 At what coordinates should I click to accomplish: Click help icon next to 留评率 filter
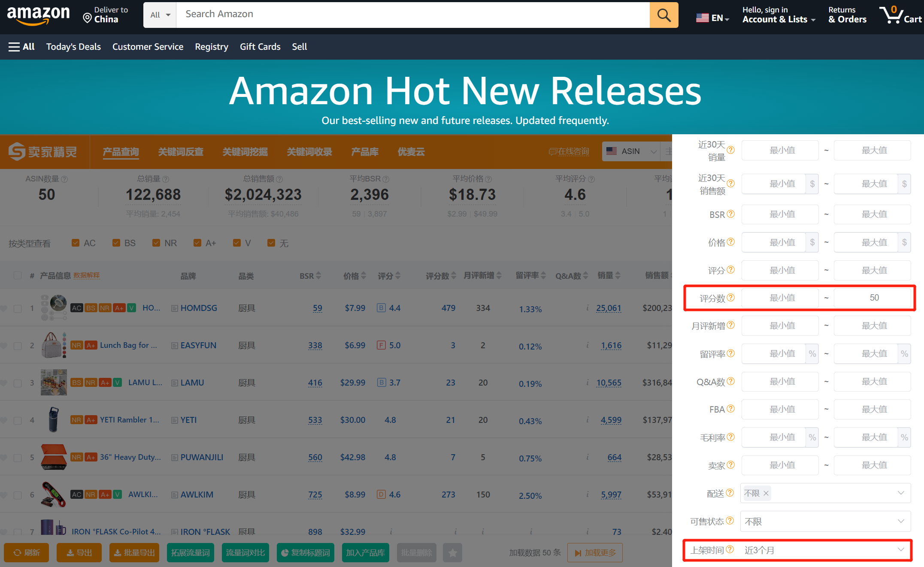pyautogui.click(x=730, y=353)
